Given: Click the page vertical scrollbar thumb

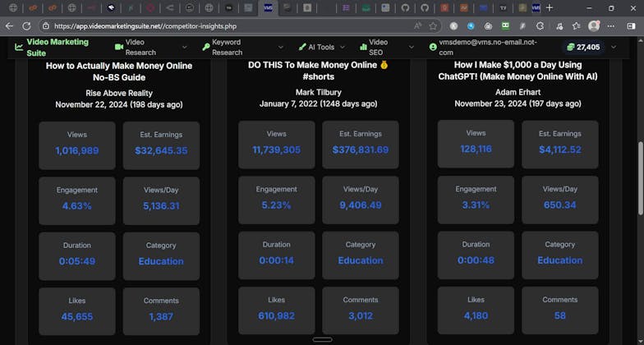Looking at the screenshot, I should (x=639, y=177).
